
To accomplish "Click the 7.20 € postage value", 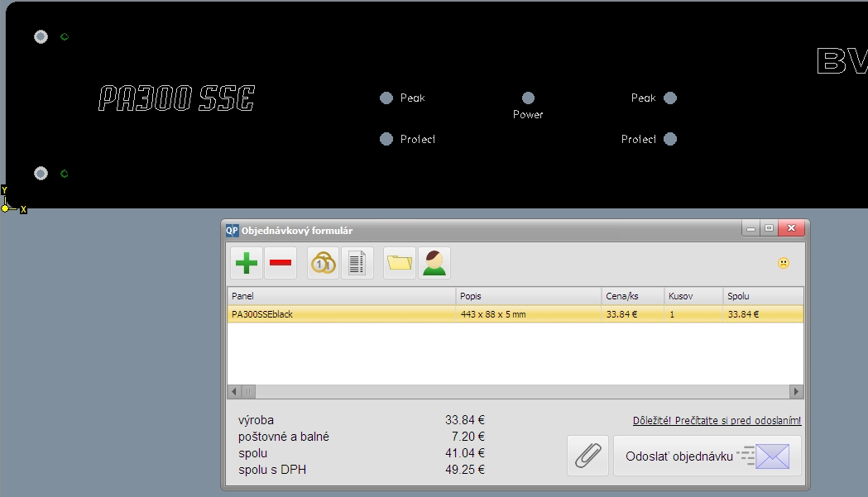I will coord(468,437).
